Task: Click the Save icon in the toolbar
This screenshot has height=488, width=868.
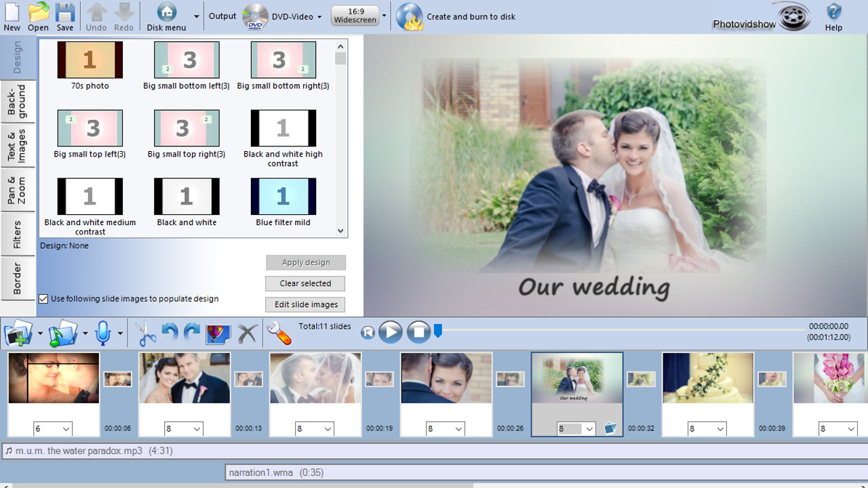Action: [64, 16]
